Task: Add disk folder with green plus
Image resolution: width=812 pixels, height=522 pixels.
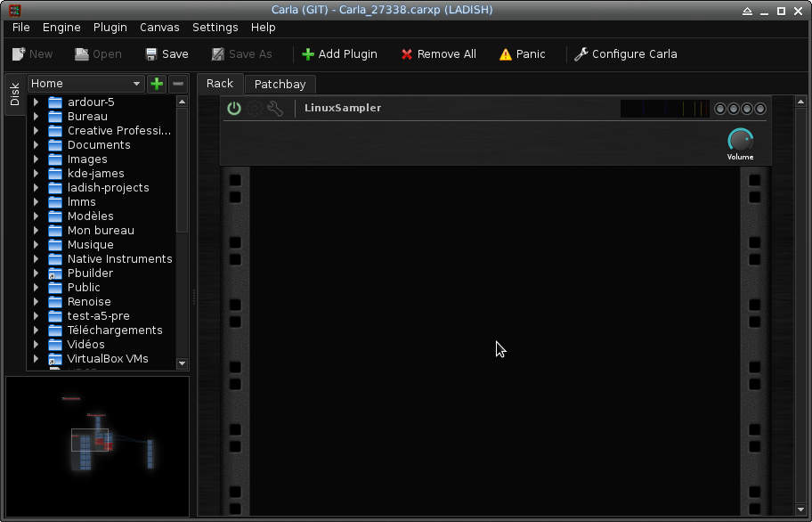Action: (157, 84)
